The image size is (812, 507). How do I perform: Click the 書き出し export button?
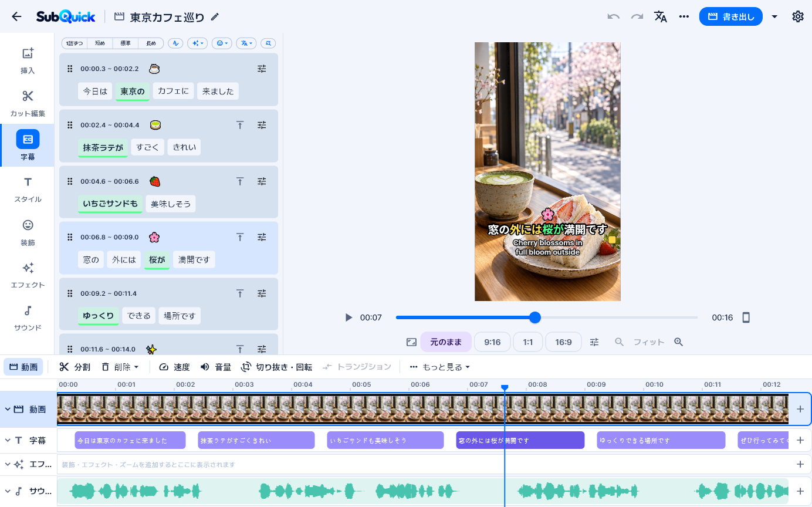pyautogui.click(x=730, y=16)
